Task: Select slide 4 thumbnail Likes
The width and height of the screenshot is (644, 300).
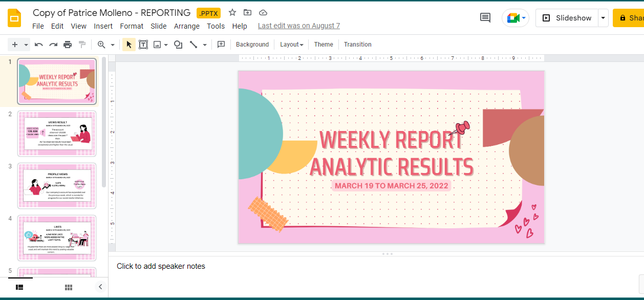Action: tap(57, 238)
